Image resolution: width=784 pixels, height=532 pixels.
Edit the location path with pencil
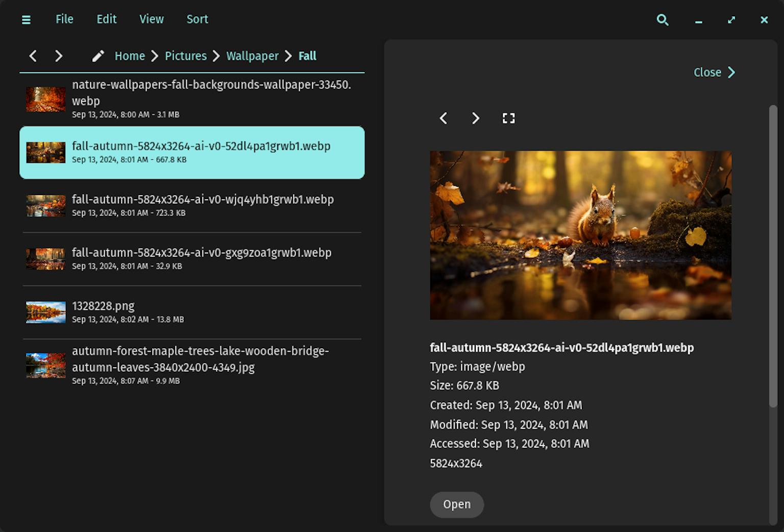point(98,56)
